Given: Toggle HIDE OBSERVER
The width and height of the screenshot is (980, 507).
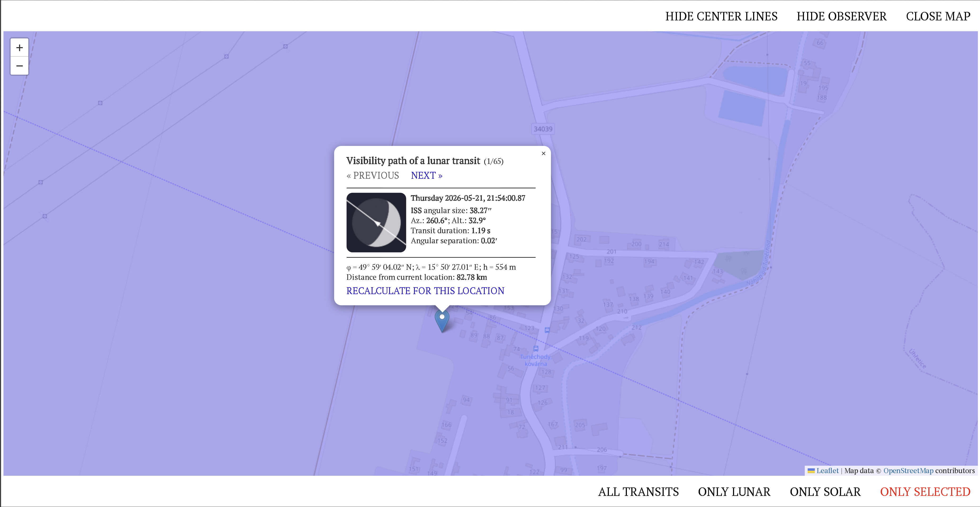Looking at the screenshot, I should (842, 16).
